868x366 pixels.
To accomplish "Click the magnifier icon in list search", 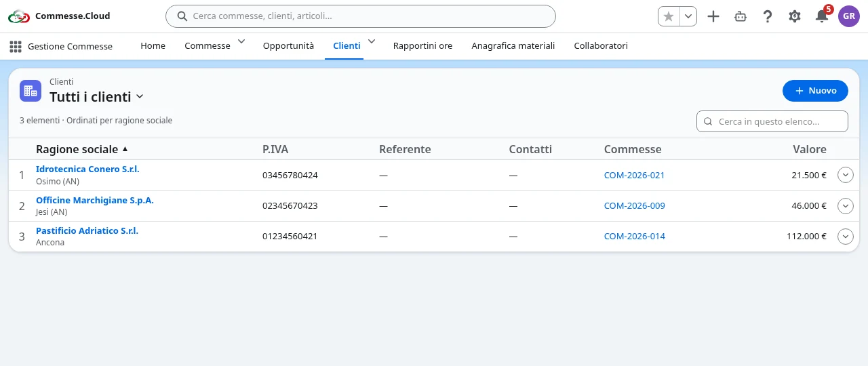I will (x=708, y=122).
